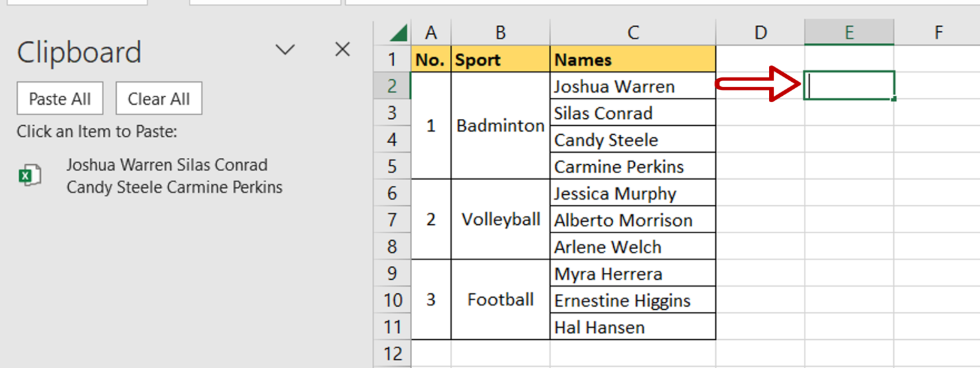
Task: Select column header E
Action: [x=849, y=31]
